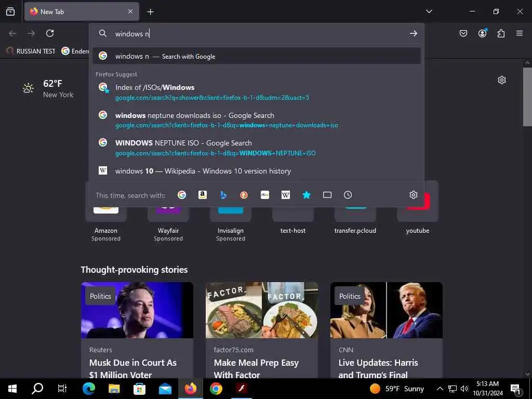Open the Firefox application hamburger menu
Image resolution: width=532 pixels, height=399 pixels.
pyautogui.click(x=520, y=33)
